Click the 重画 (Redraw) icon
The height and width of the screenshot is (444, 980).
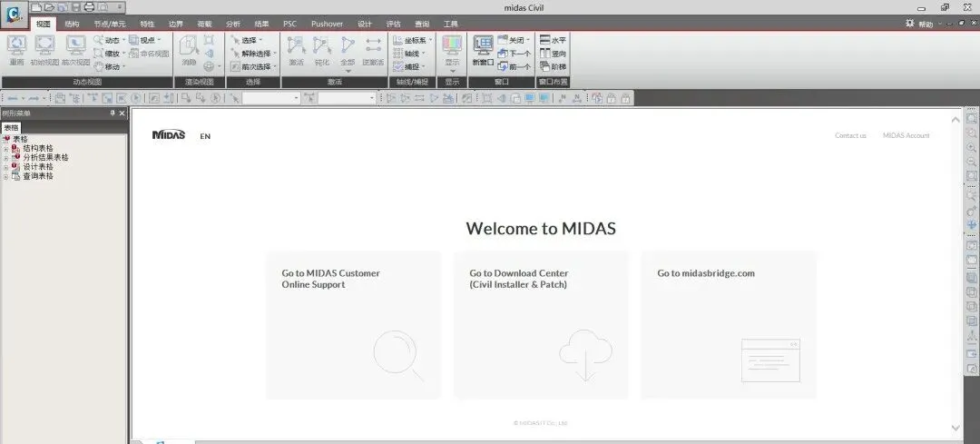16,45
